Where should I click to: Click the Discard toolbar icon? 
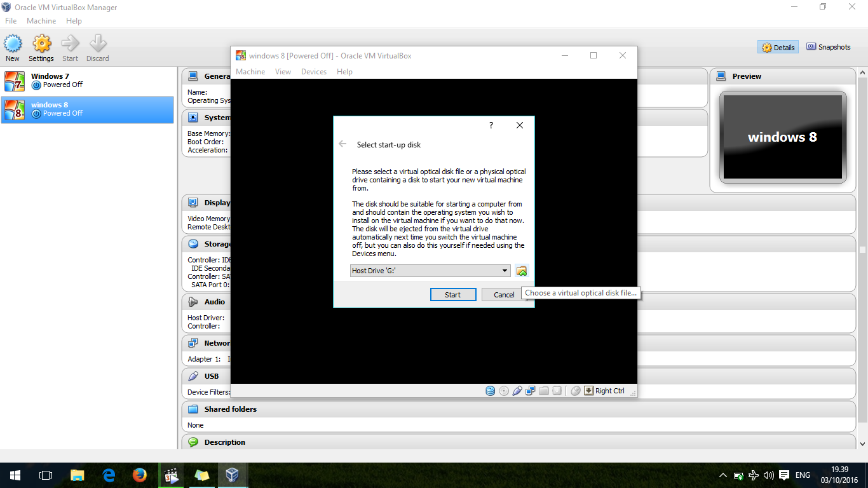point(98,48)
